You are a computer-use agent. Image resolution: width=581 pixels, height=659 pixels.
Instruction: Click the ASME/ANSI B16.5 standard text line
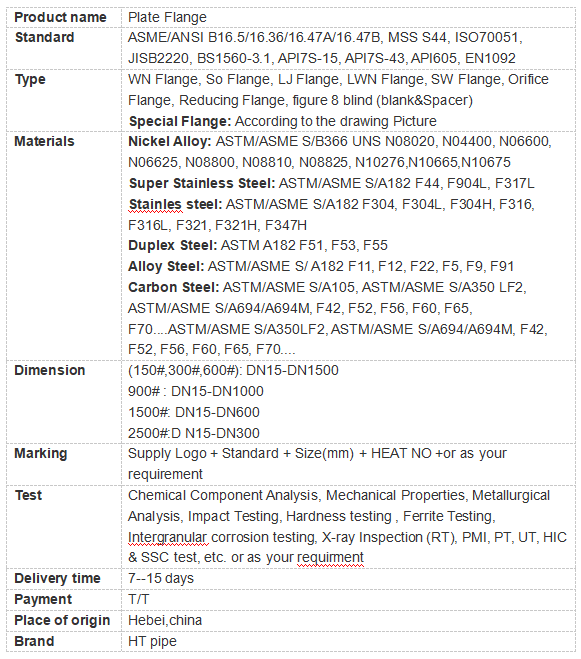tap(325, 37)
